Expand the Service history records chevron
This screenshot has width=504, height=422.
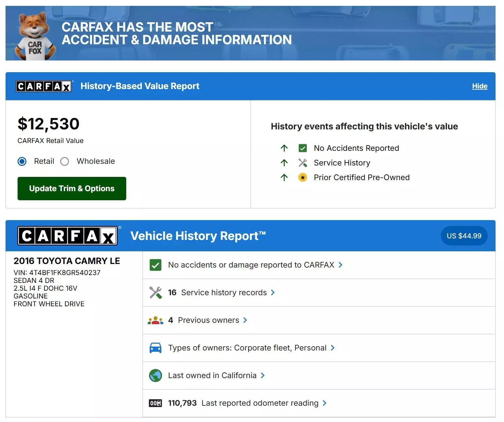coord(273,293)
